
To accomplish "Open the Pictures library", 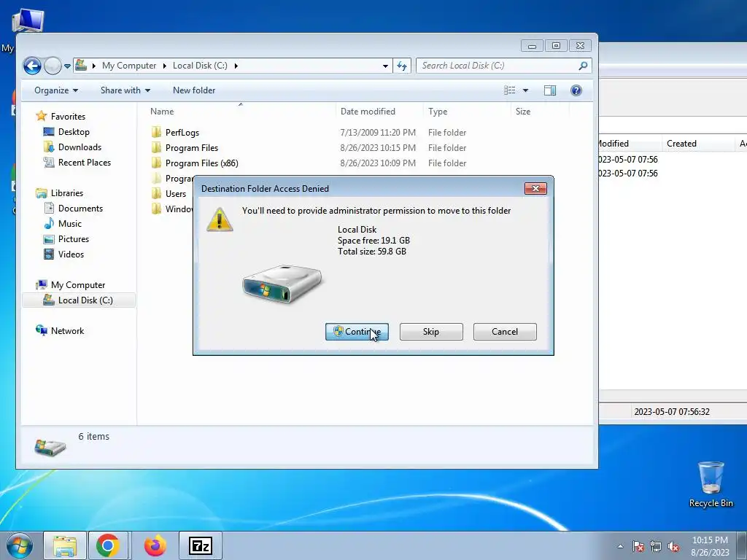I will coord(74,239).
